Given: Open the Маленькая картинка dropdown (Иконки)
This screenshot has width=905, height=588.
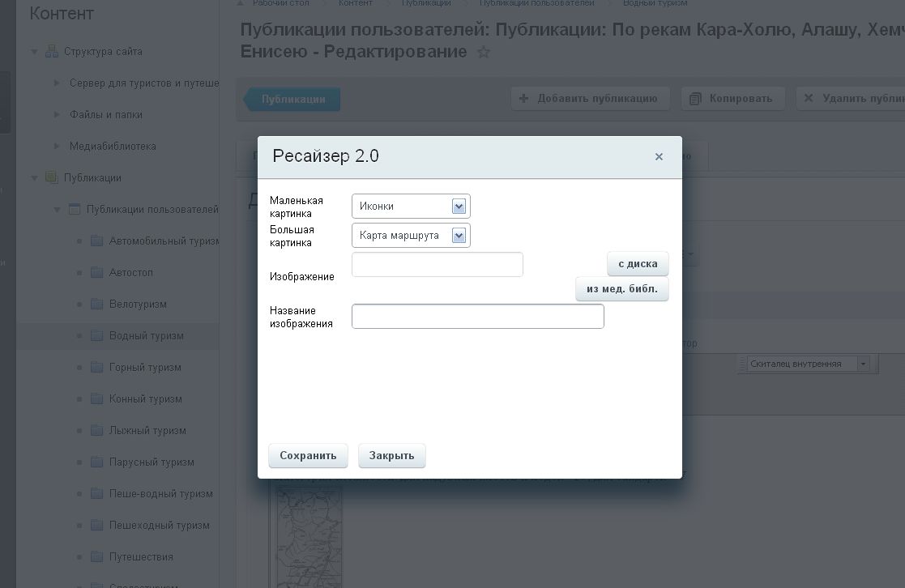Looking at the screenshot, I should click(x=411, y=206).
